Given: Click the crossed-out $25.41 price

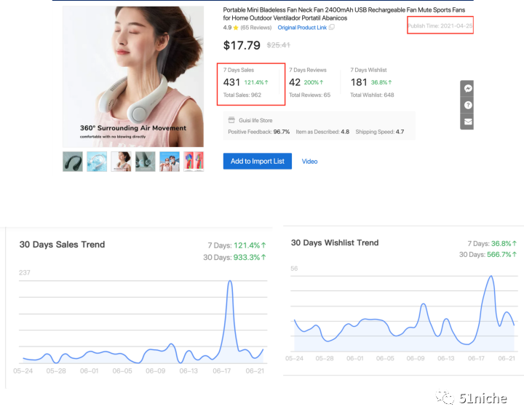Looking at the screenshot, I should point(278,45).
